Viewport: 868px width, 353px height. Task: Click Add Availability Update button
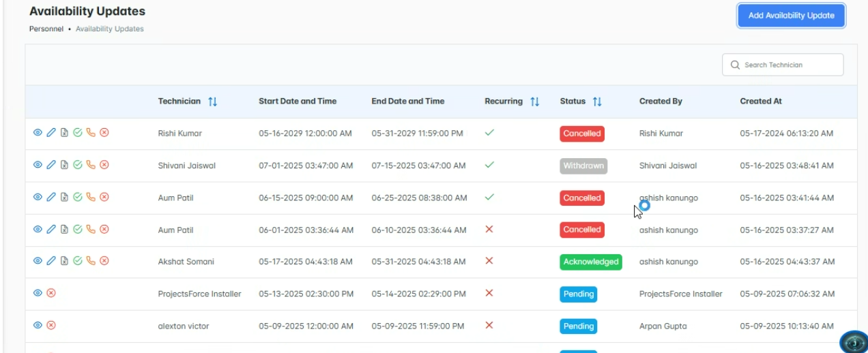pyautogui.click(x=791, y=16)
